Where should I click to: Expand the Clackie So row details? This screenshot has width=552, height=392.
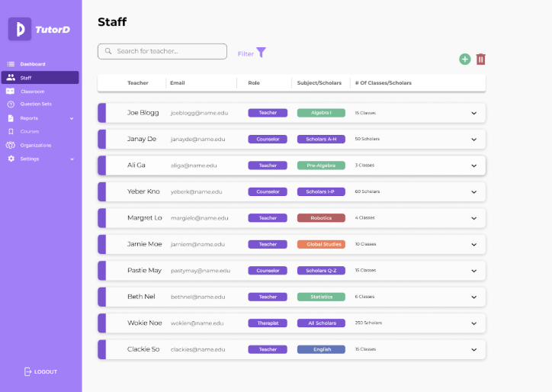[x=473, y=349]
